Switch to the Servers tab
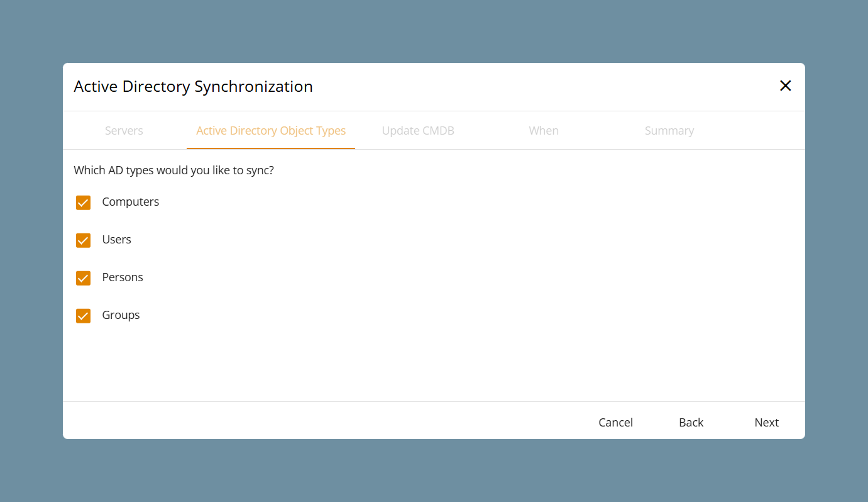Image resolution: width=868 pixels, height=502 pixels. point(124,131)
